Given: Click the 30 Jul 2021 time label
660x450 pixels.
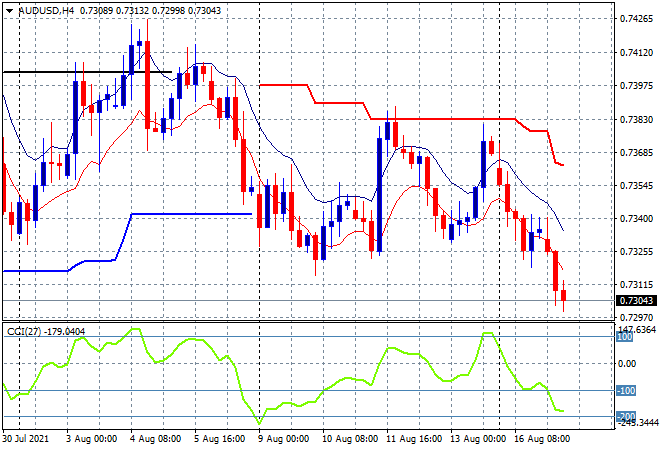Looking at the screenshot, I should coord(26,439).
